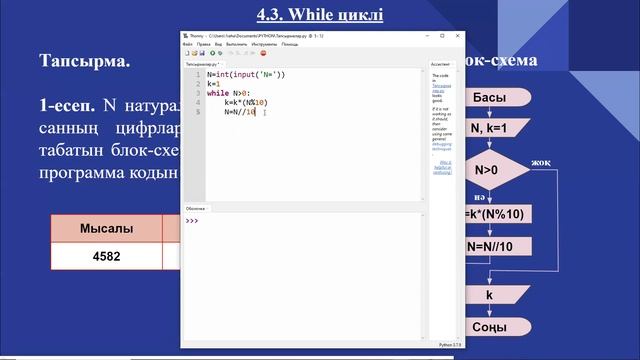Click the Step over debug icon

pos(231,53)
